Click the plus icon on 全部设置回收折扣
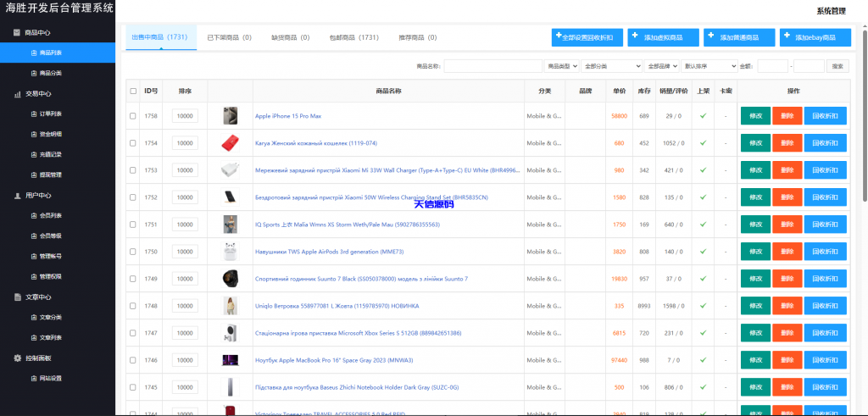 [559, 35]
